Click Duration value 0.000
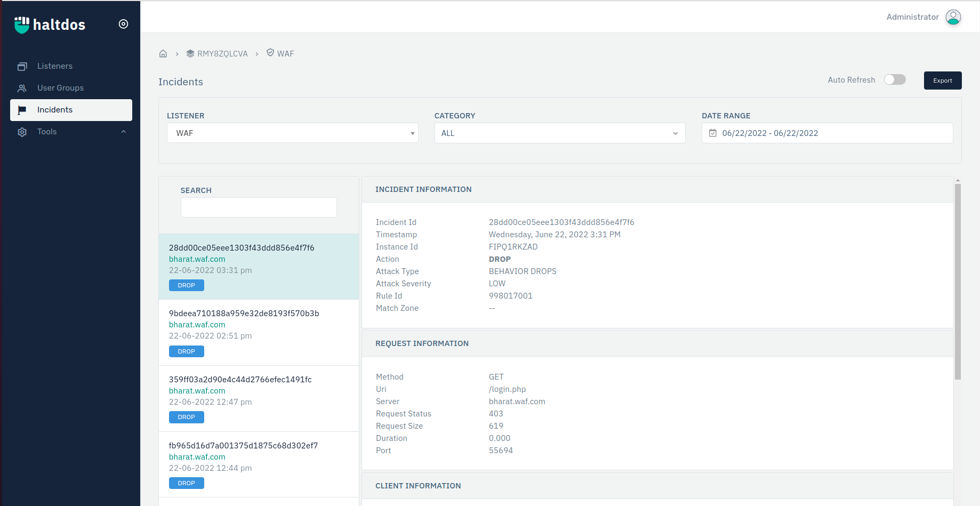Screen dimensions: 980x506 (x=499, y=438)
